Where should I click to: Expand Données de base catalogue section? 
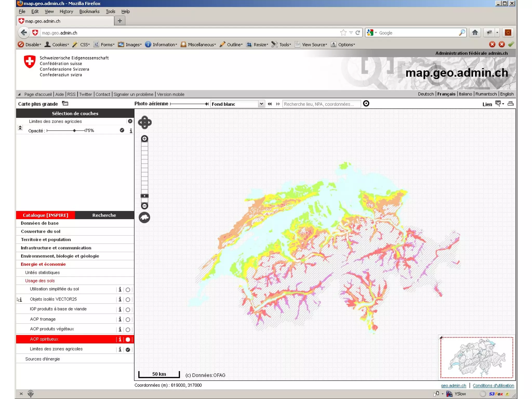40,223
